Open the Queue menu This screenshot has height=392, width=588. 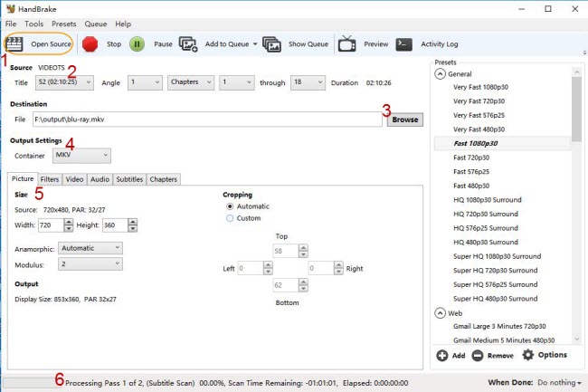tap(96, 24)
